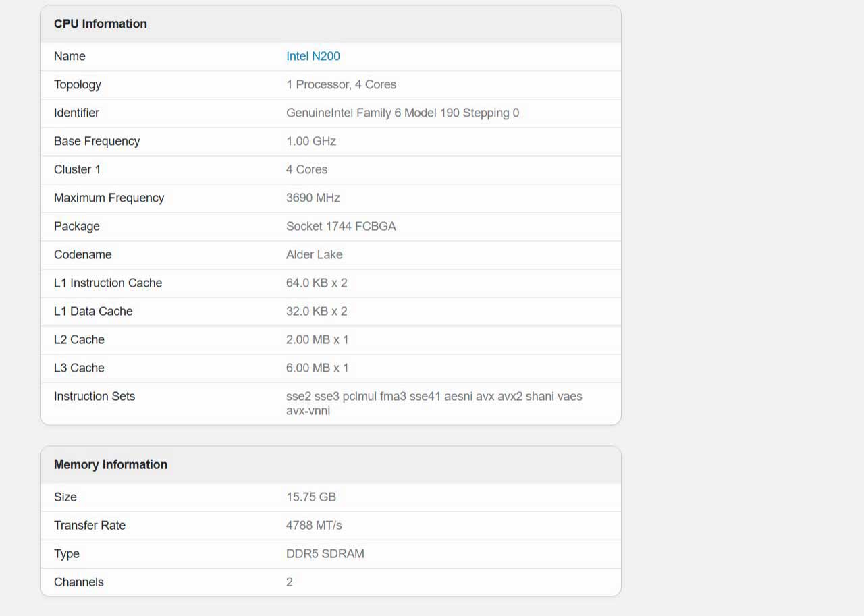Select the '32.0 KB x 2' value
864x616 pixels.
pyautogui.click(x=317, y=311)
